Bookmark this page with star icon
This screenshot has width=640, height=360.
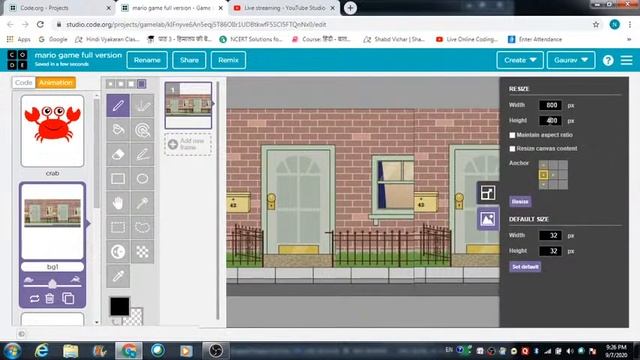point(596,24)
